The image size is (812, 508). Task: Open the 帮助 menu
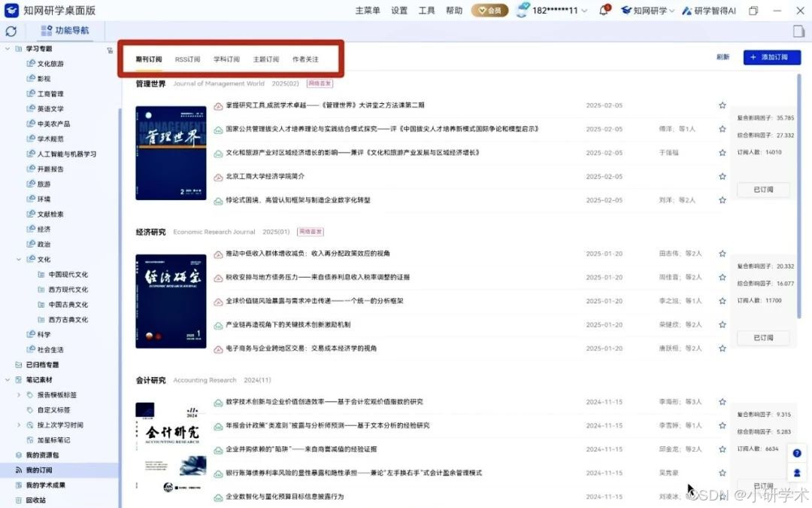pos(453,11)
